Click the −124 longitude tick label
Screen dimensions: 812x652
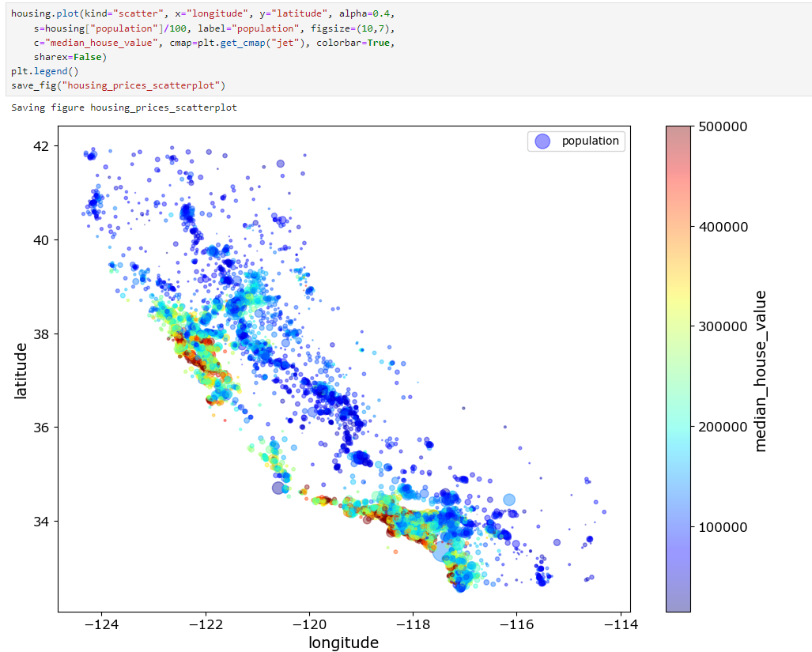point(101,624)
